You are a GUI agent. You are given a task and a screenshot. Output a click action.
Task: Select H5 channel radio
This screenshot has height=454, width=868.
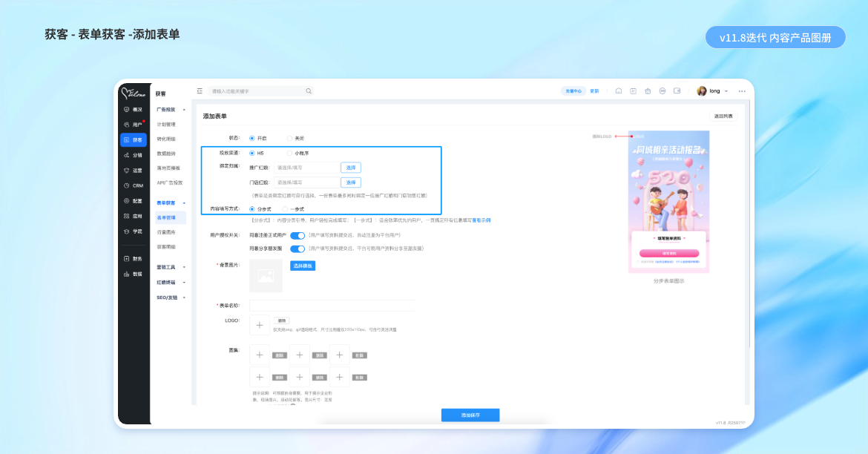(x=252, y=154)
